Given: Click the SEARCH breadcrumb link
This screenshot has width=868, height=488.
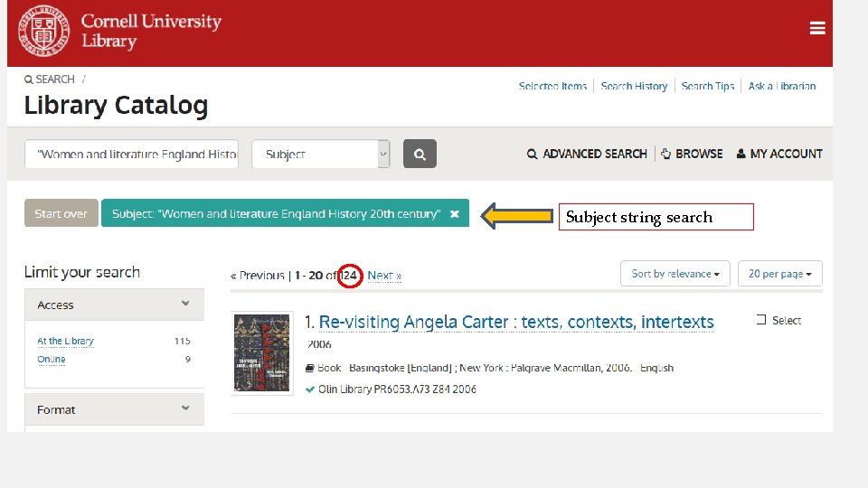Looking at the screenshot, I should point(55,80).
